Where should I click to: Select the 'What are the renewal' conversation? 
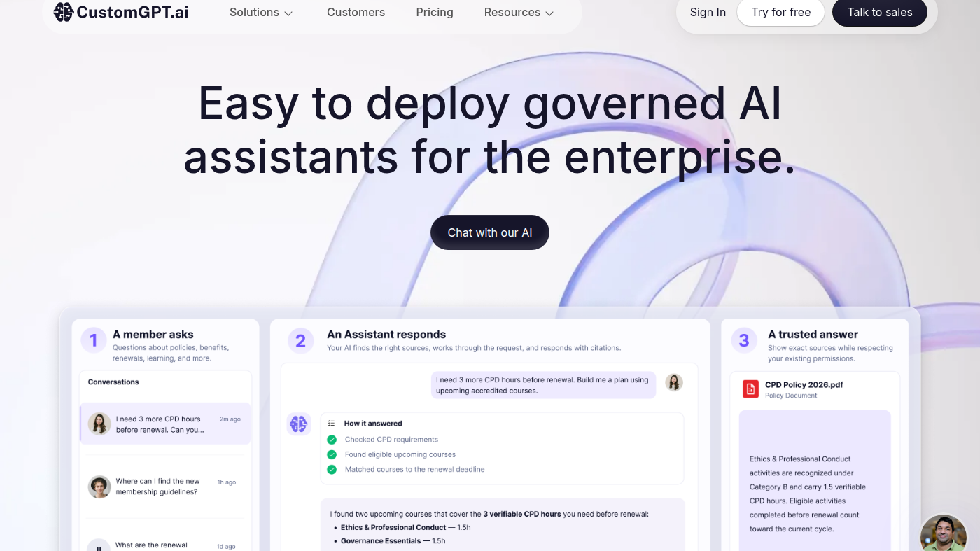point(164,544)
